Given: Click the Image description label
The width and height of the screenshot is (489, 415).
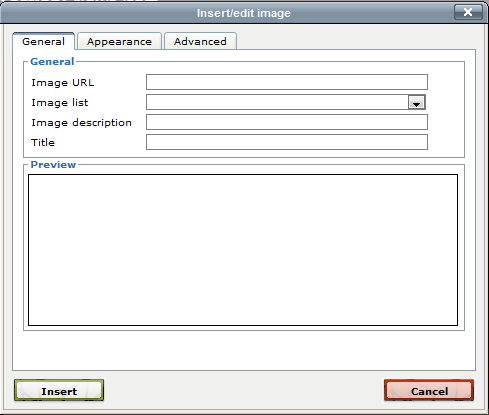Looking at the screenshot, I should (81, 123).
